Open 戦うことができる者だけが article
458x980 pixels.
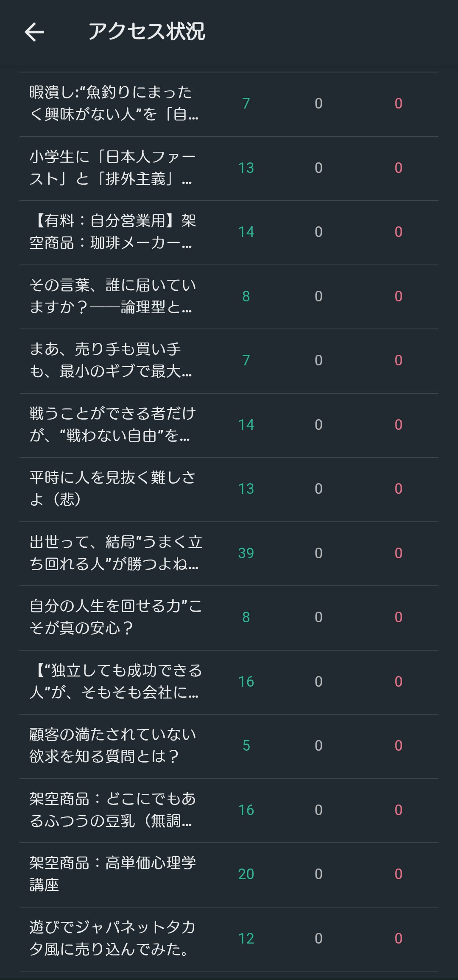coord(112,425)
